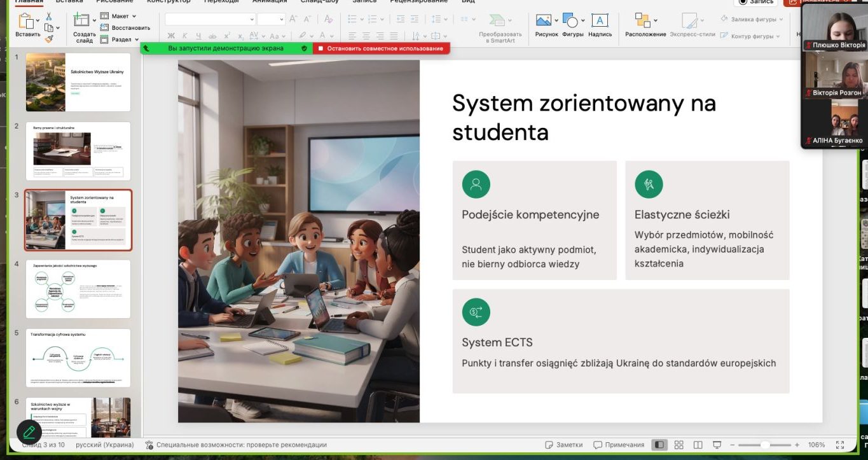This screenshot has height=460, width=868.
Task: Open reading view from status bar
Action: click(x=698, y=445)
